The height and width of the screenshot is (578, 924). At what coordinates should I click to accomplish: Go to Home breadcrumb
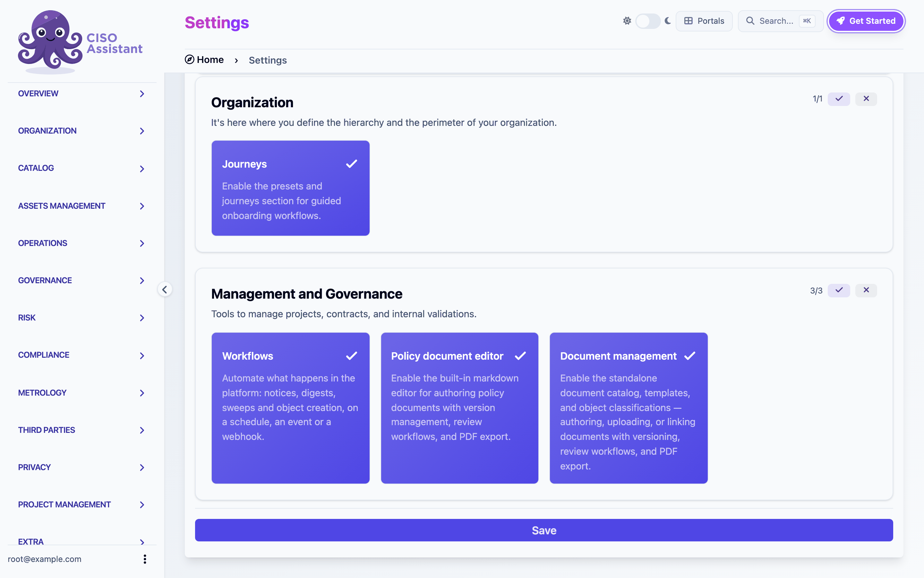(x=204, y=60)
